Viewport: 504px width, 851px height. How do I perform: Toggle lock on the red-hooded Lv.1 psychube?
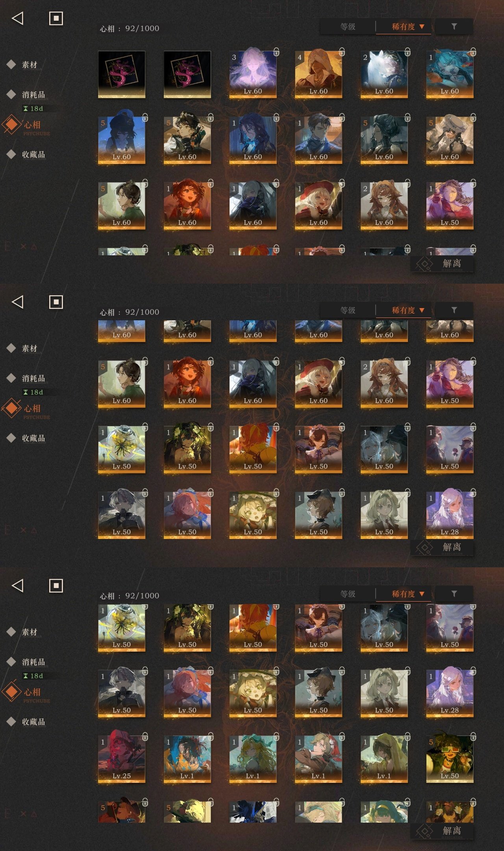coord(342,736)
